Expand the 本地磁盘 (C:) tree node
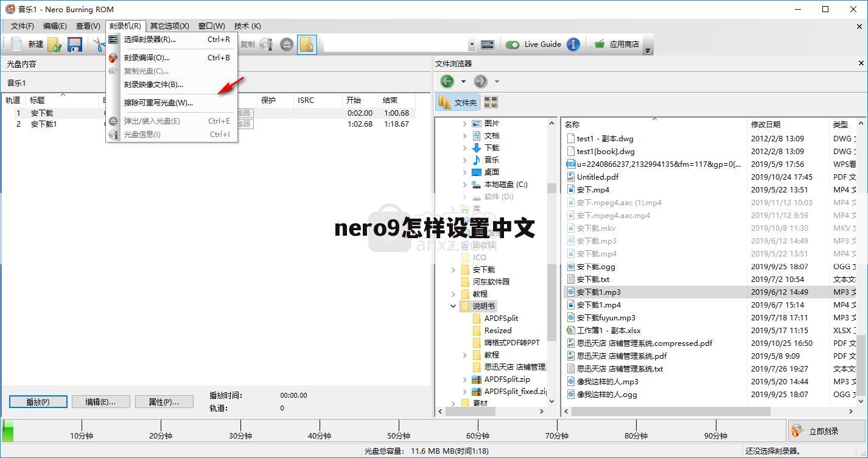868x458 pixels. pyautogui.click(x=465, y=184)
